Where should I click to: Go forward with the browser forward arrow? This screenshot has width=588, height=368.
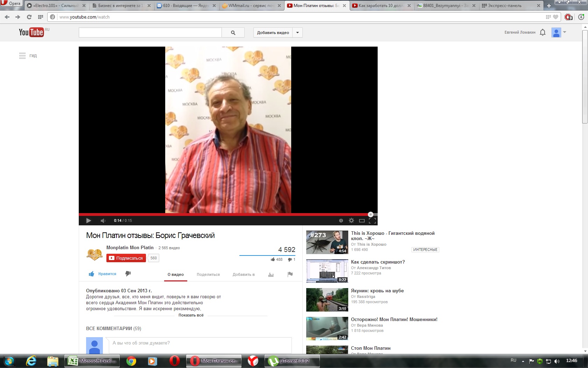(x=18, y=17)
